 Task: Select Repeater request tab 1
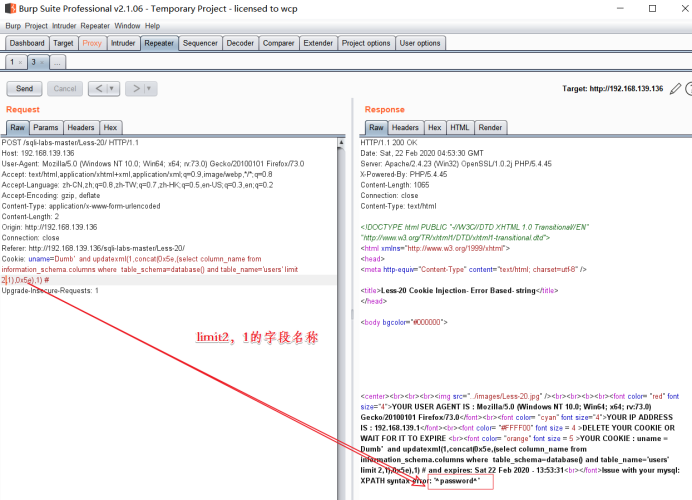[x=12, y=62]
